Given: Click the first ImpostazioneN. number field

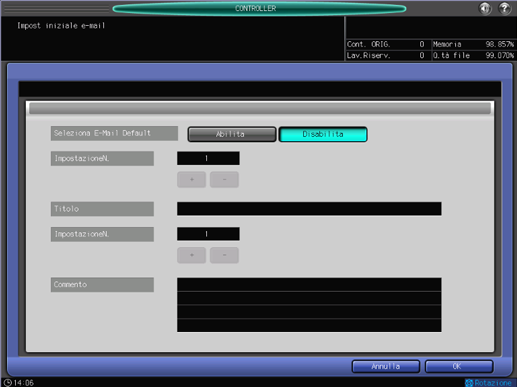Looking at the screenshot, I should click(208, 158).
